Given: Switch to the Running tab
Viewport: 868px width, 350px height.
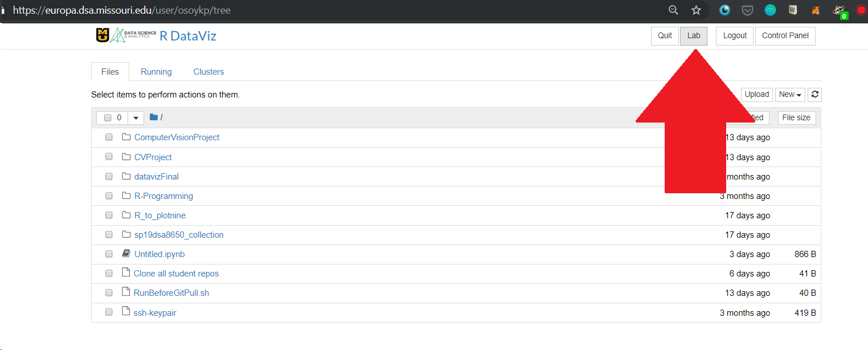Looking at the screenshot, I should [156, 72].
